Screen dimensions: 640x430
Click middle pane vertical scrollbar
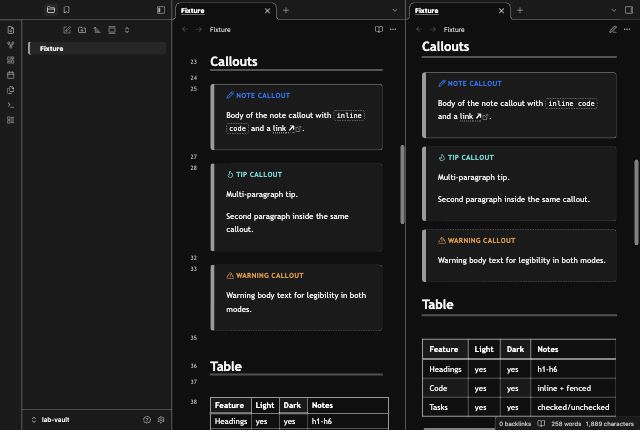(x=402, y=184)
